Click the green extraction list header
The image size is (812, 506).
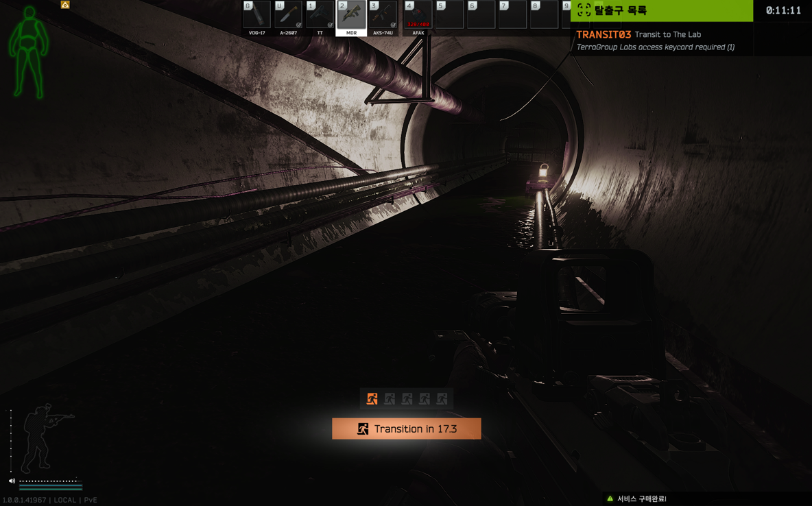tap(662, 10)
